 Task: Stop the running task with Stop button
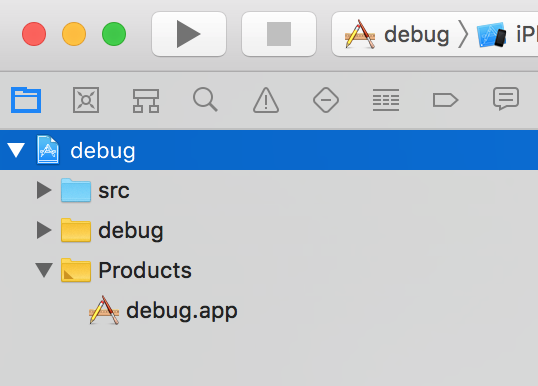[x=279, y=34]
